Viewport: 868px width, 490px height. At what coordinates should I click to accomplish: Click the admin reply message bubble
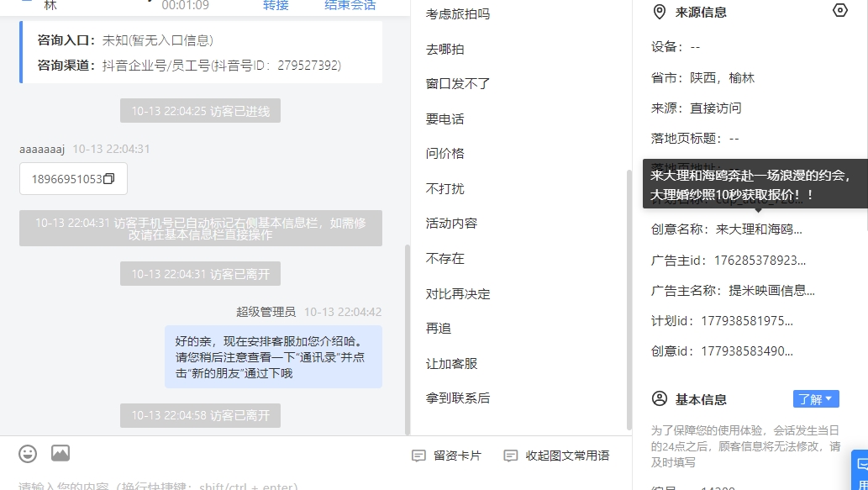click(x=273, y=357)
